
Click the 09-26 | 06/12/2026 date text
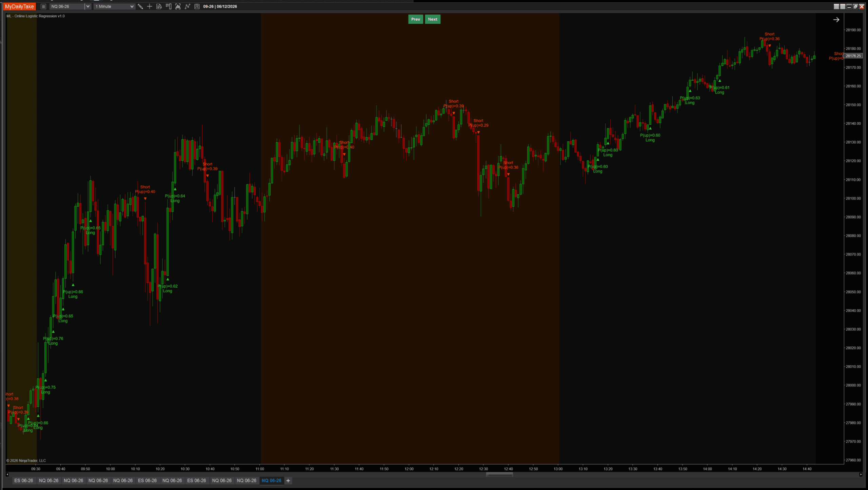click(x=220, y=6)
